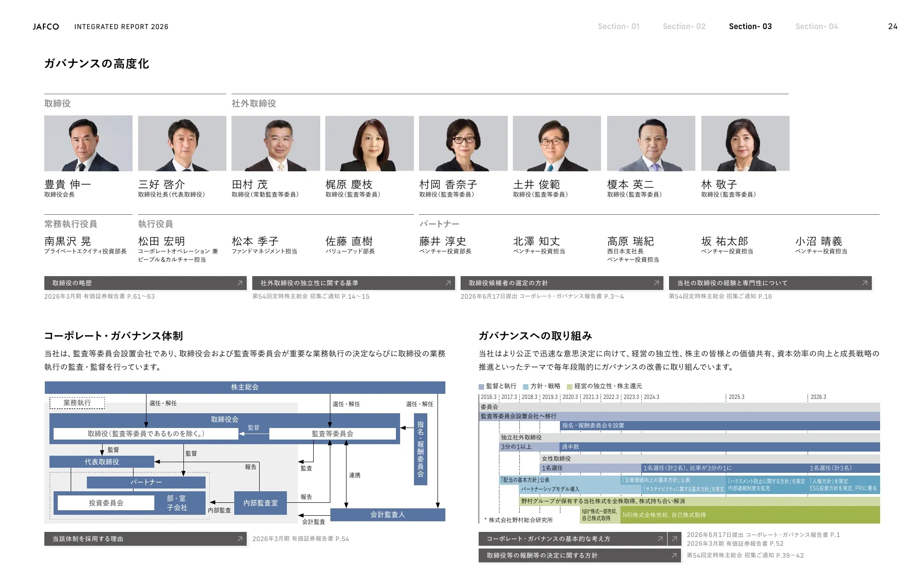Open the Section- 01 tab
Screen dimensions: 924x579
[x=619, y=26]
